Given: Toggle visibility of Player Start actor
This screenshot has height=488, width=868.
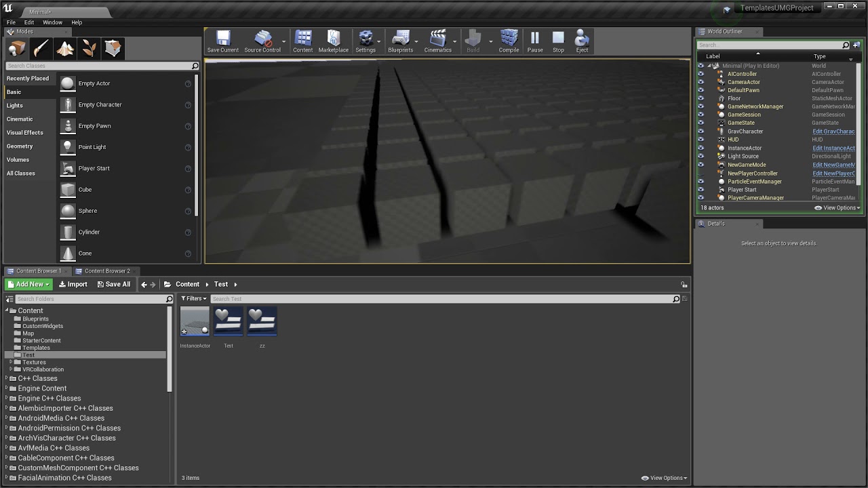Looking at the screenshot, I should pyautogui.click(x=701, y=190).
